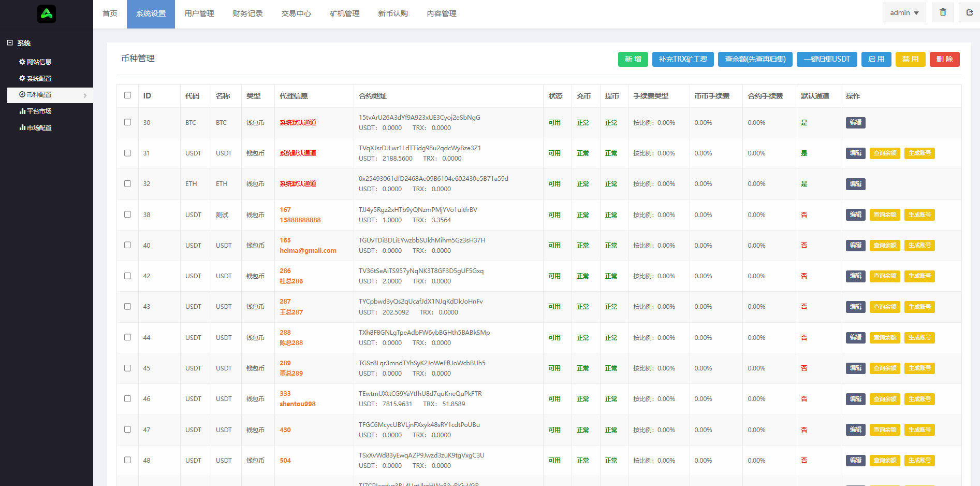Click the yellow 禁用 button

pos(911,59)
